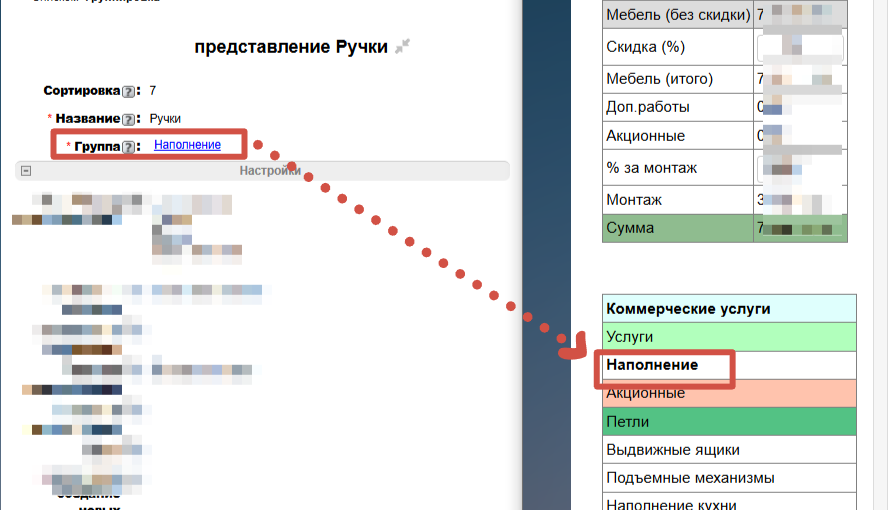Click the Название field value Ручки
This screenshot has height=510, width=888.
tap(165, 119)
